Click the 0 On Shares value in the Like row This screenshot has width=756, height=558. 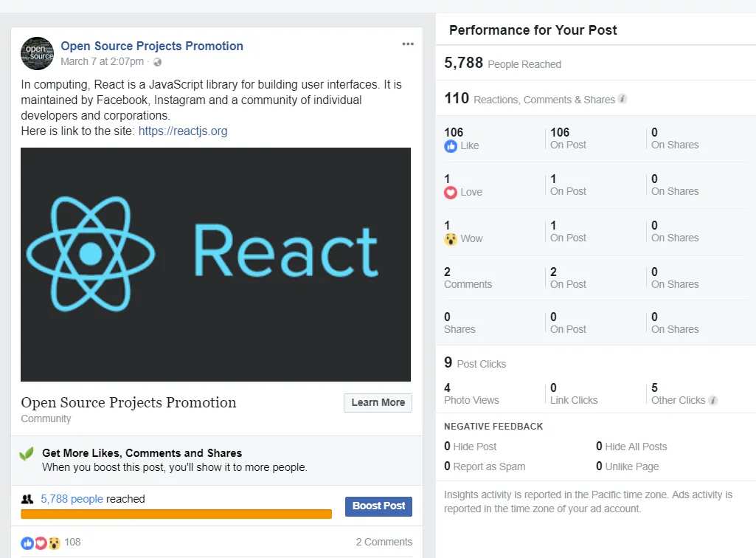pos(675,139)
